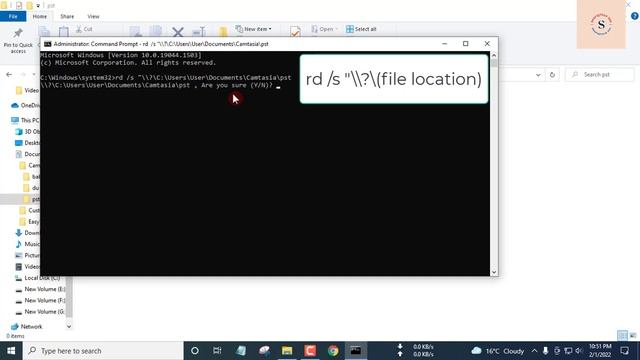Screen dimensions: 640x360
Task: Open the File tab in File Explorer
Action: click(13, 16)
